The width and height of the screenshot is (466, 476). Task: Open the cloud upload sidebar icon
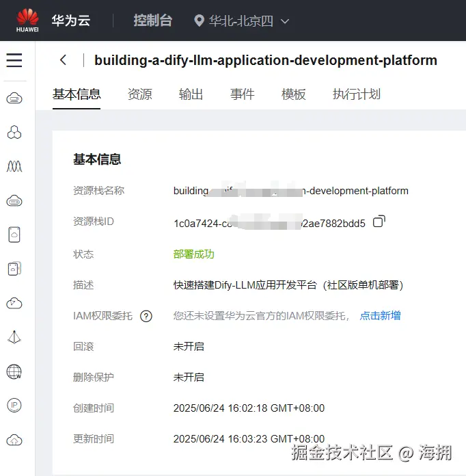click(14, 440)
